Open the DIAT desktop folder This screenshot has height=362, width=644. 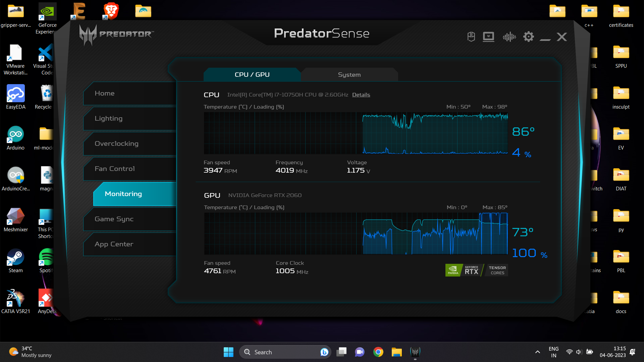(x=621, y=179)
